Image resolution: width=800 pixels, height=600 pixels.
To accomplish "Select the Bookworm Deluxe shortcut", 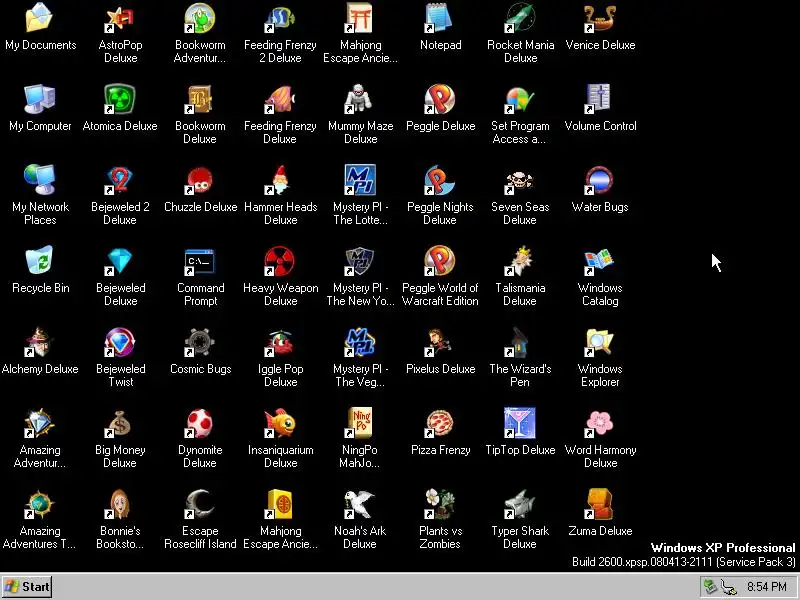I will coord(200,98).
